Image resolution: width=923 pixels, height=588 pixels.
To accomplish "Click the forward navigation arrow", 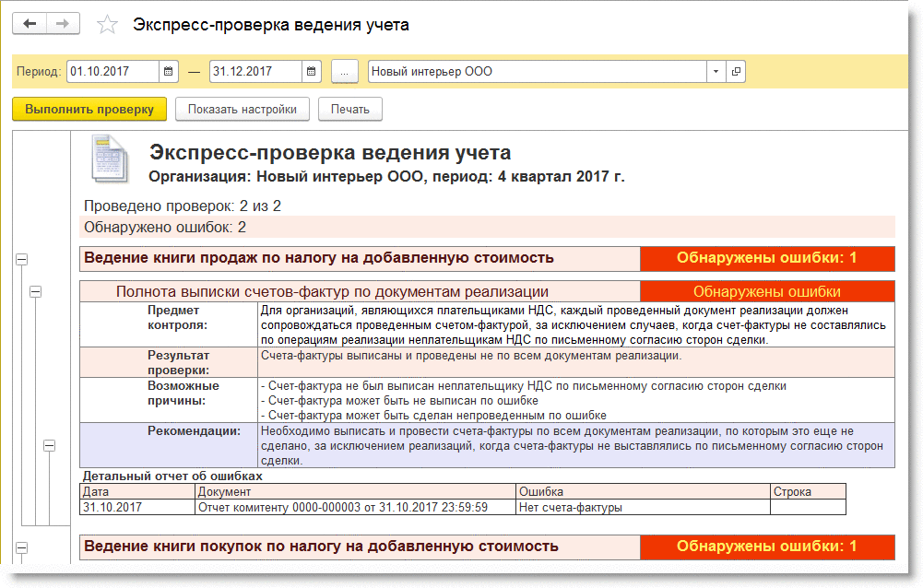I will pyautogui.click(x=63, y=24).
